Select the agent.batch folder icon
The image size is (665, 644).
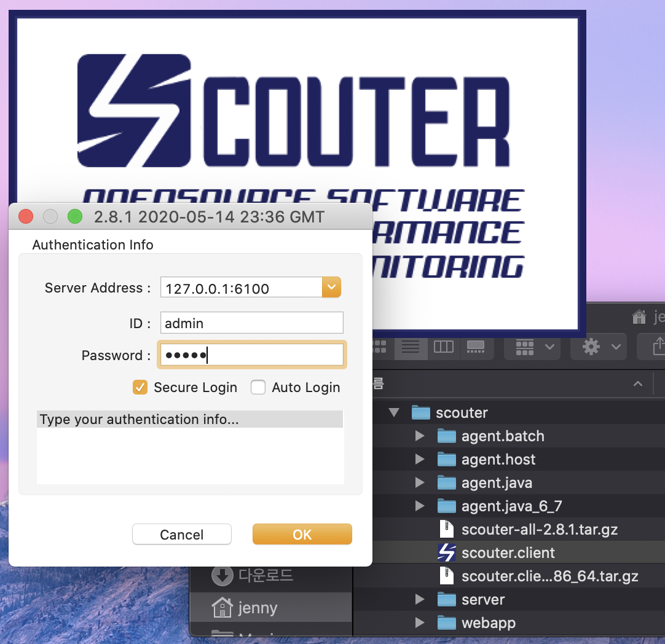point(447,436)
